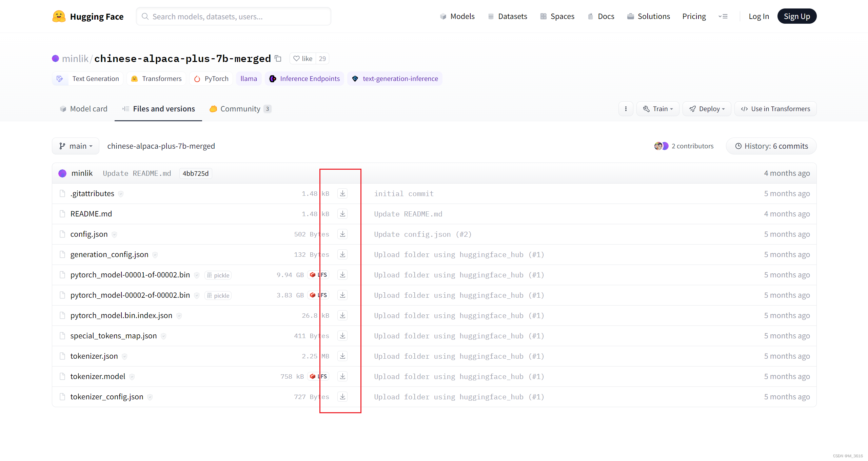868x461 pixels.
Task: Click the Hugging Face logo
Action: coord(59,16)
